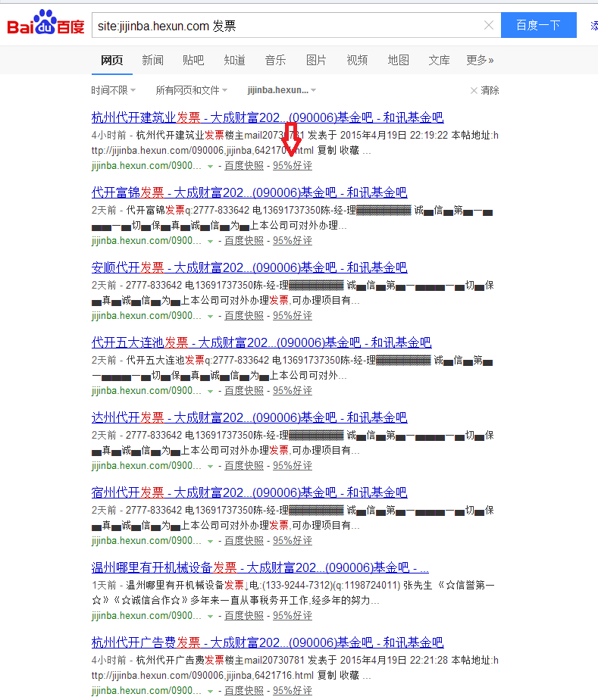Open 百度快照 for 宿州代开发票 result
The width and height of the screenshot is (598, 700).
(x=244, y=541)
